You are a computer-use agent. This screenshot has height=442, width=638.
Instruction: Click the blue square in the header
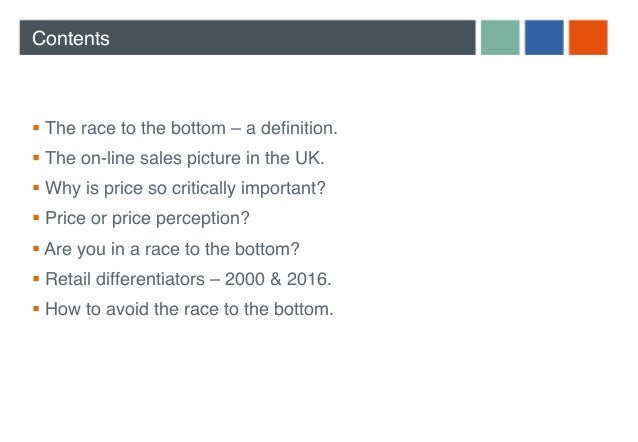click(544, 38)
